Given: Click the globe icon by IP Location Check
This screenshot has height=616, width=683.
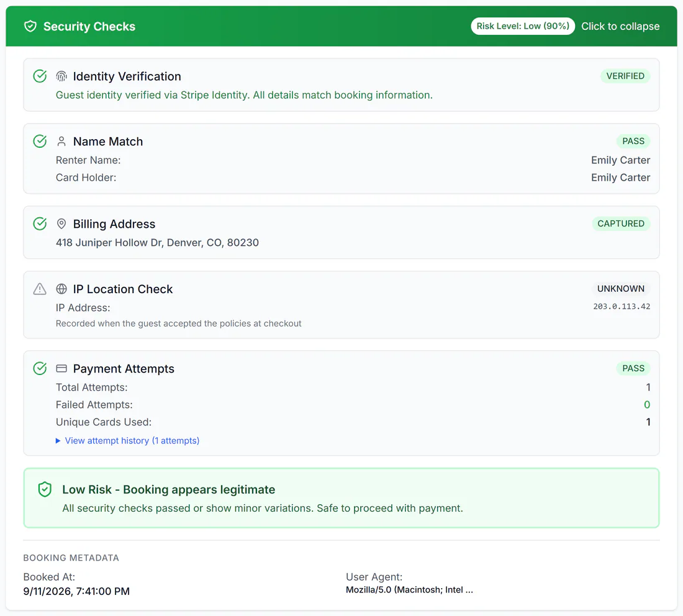Looking at the screenshot, I should click(x=61, y=289).
